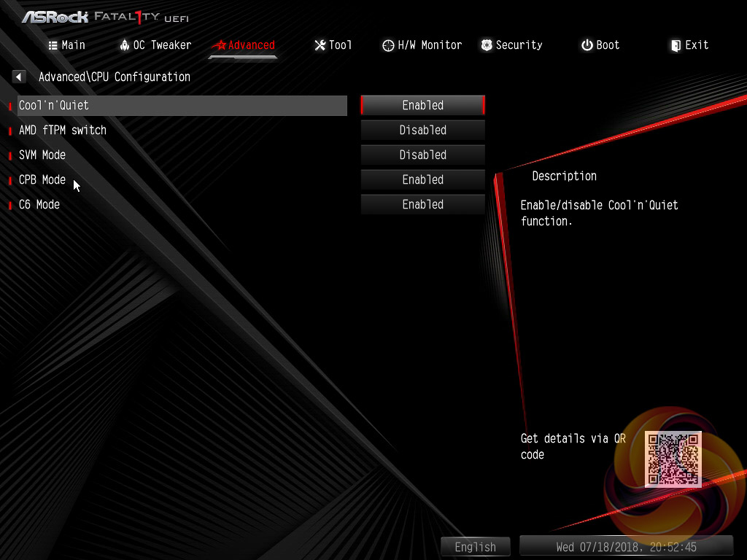Image resolution: width=747 pixels, height=560 pixels.
Task: Click the 'Get details via QR code' text
Action: [x=573, y=446]
